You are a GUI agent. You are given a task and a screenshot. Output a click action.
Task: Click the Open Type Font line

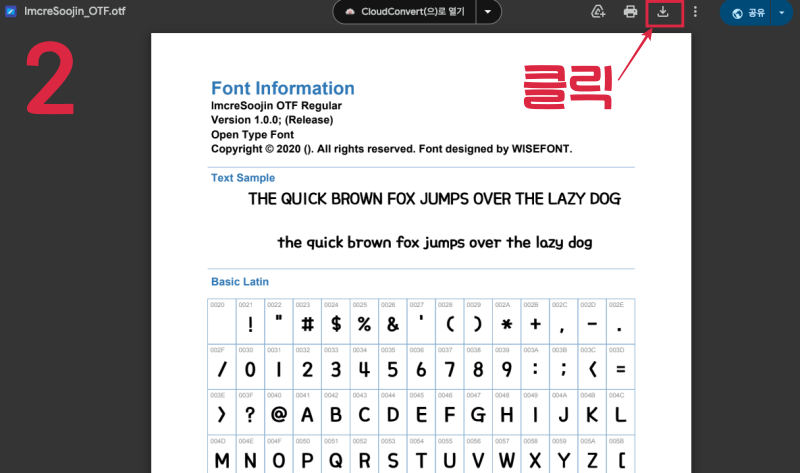pyautogui.click(x=252, y=135)
